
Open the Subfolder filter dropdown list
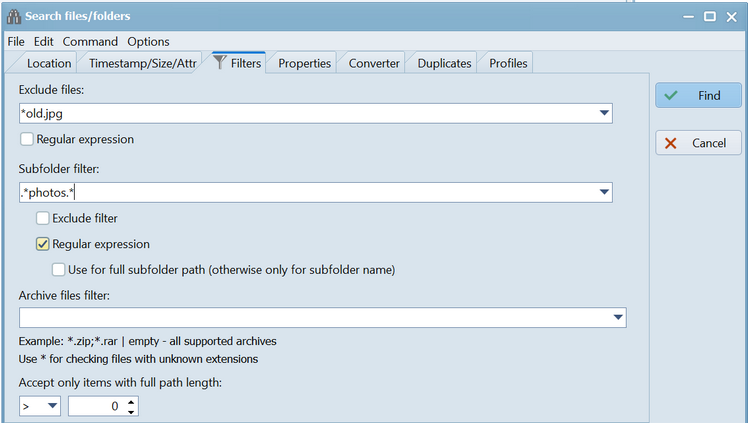click(x=604, y=192)
